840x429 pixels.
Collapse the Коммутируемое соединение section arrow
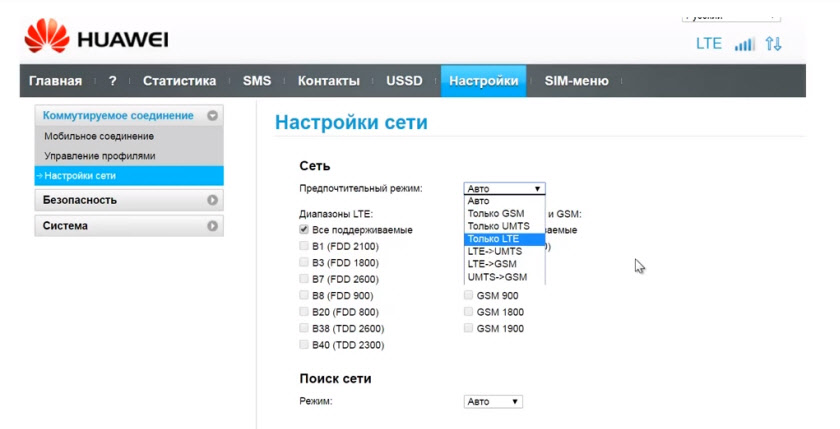pos(212,116)
